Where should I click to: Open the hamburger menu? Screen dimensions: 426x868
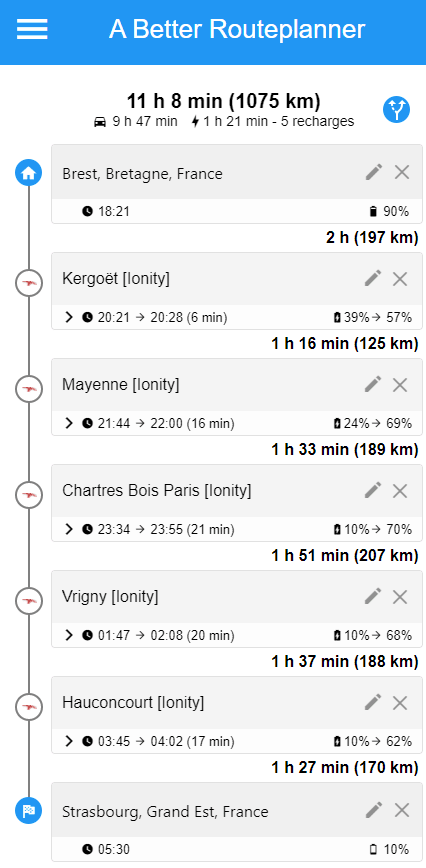point(32,29)
